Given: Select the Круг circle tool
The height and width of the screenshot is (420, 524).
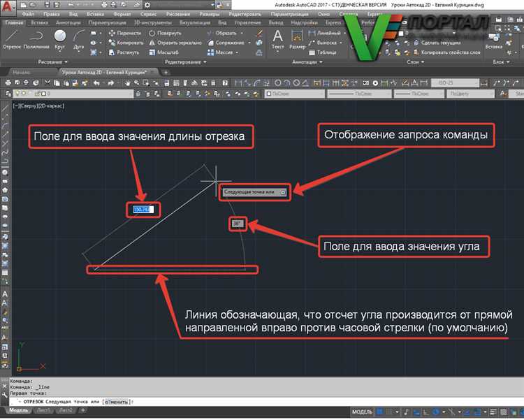Looking at the screenshot, I should click(x=60, y=39).
